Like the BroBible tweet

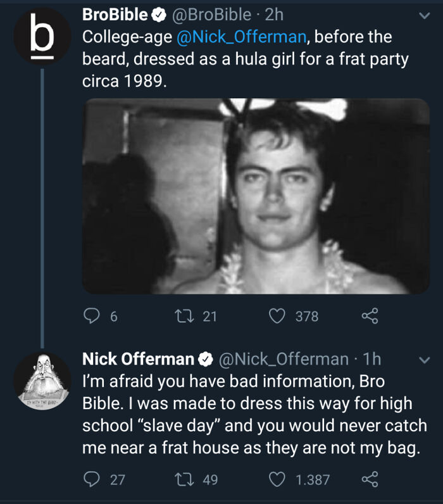277,316
